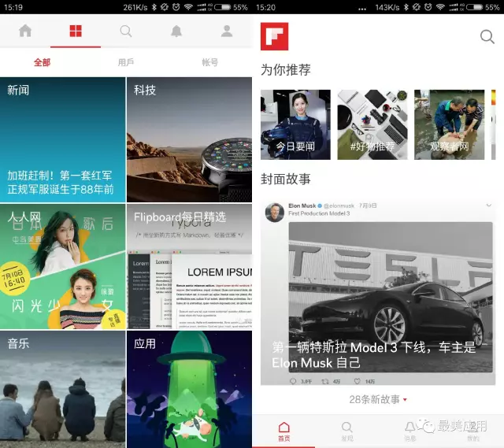Image resolution: width=504 pixels, height=448 pixels.
Task: Open profile icon in left top bar
Action: [x=227, y=31]
